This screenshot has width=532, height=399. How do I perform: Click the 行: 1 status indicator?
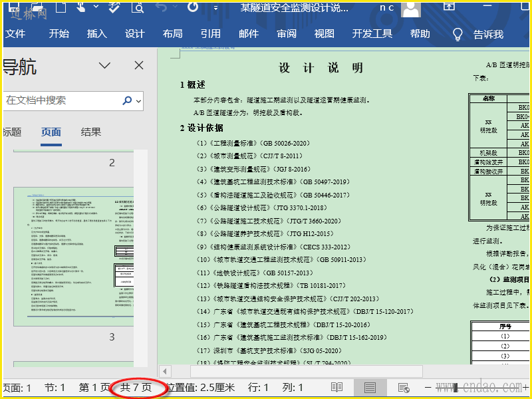(x=258, y=388)
